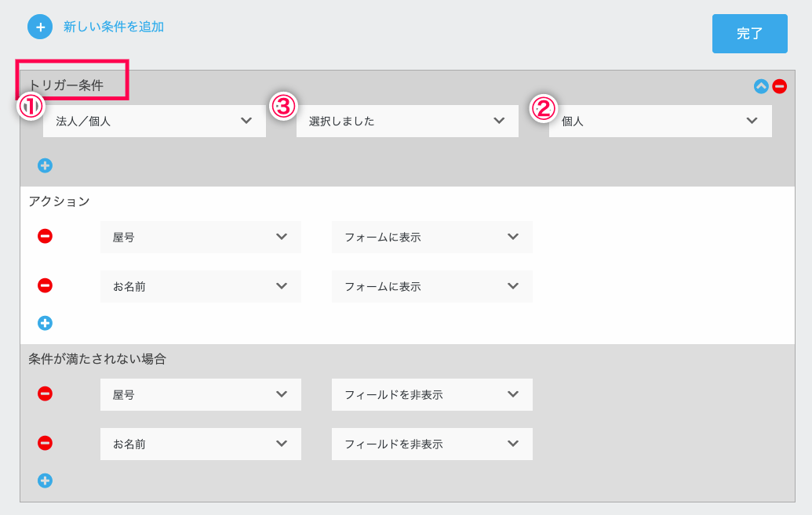Open the 屋号 dropdown under アクション

[x=200, y=237]
